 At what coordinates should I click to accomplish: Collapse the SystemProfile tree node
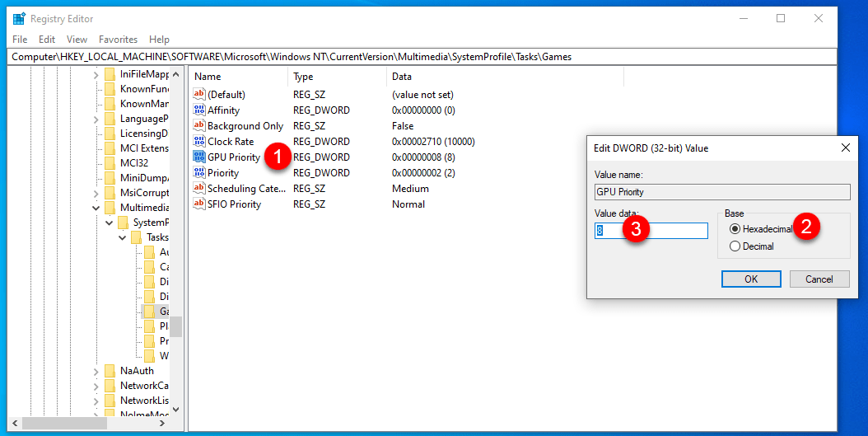[x=110, y=223]
